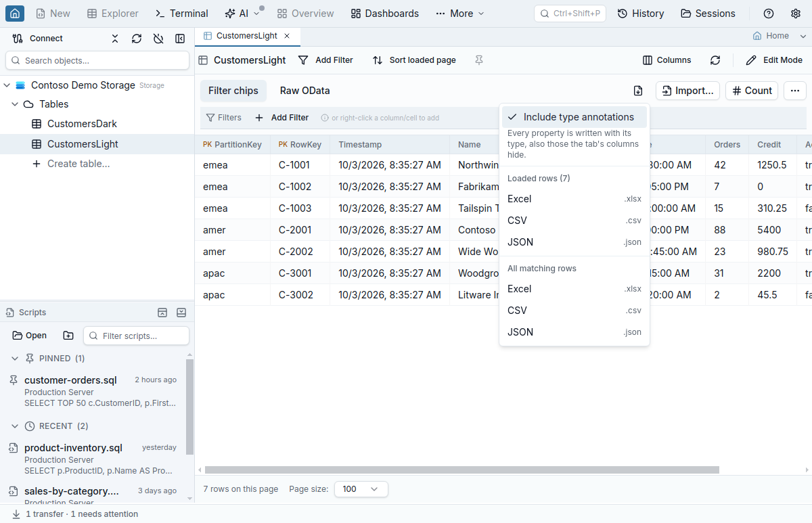Viewport: 812px width, 523px height.
Task: Click the disconnect plug icon
Action: [158, 39]
